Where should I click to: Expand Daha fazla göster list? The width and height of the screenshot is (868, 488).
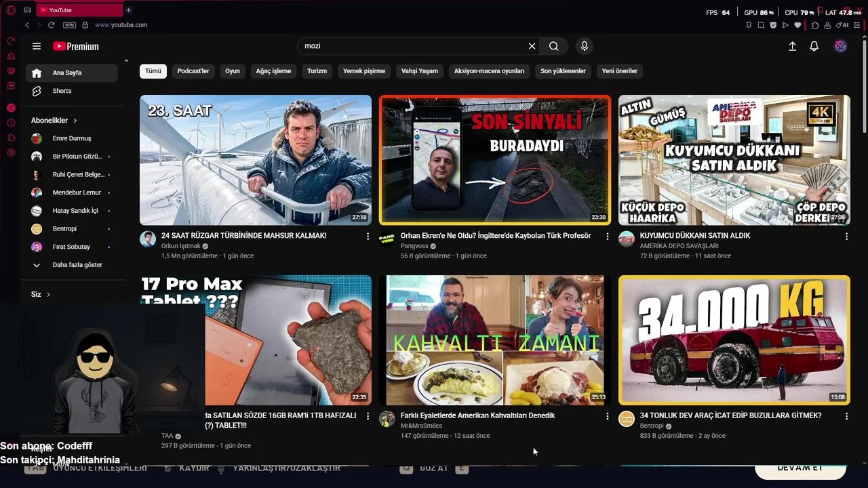pyautogui.click(x=72, y=265)
